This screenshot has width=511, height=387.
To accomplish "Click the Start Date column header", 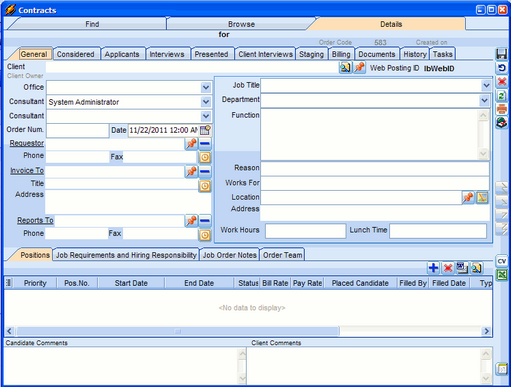I will click(x=131, y=283).
